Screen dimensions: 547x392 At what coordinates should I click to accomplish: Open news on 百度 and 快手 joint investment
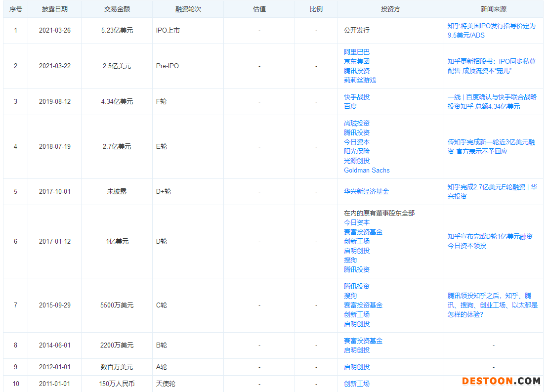click(491, 102)
